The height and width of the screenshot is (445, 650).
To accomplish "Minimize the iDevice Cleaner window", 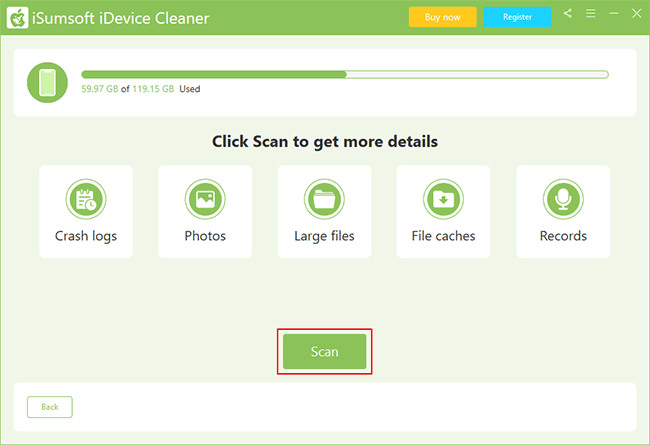I will point(614,14).
